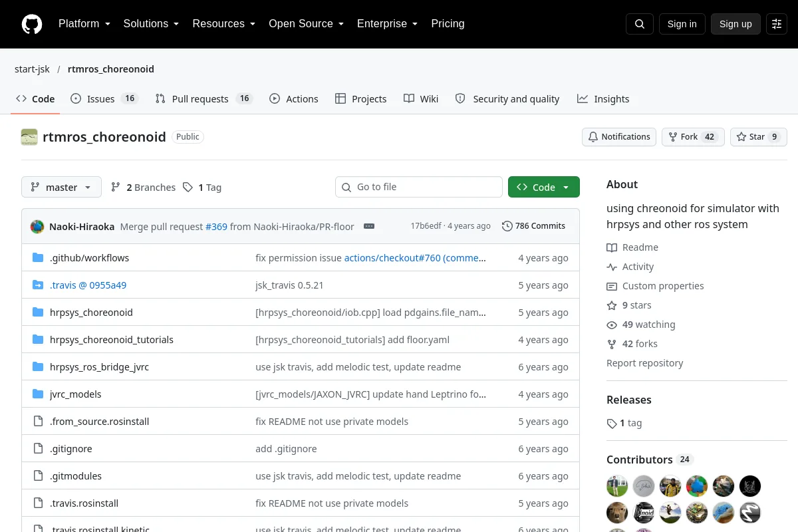Click the eye icon next to watching
Screen dimensions: 798x532
(x=612, y=325)
